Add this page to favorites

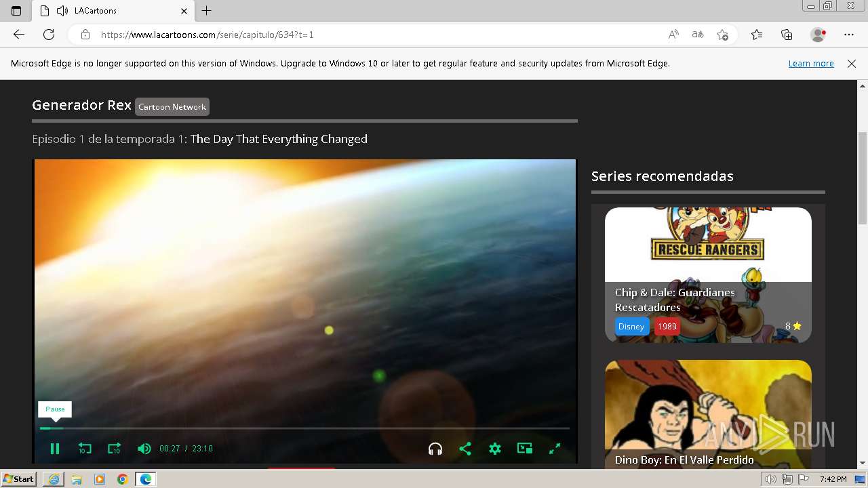click(722, 35)
